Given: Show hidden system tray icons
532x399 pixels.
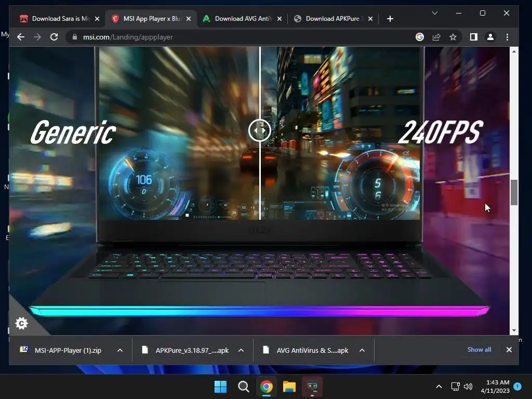Looking at the screenshot, I should coord(438,387).
